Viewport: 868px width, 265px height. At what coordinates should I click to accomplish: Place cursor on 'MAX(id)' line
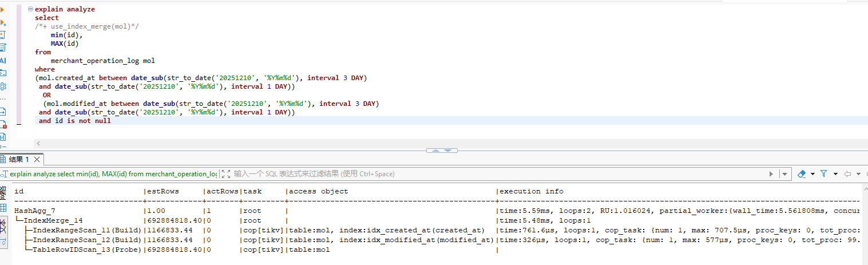pyautogui.click(x=65, y=43)
